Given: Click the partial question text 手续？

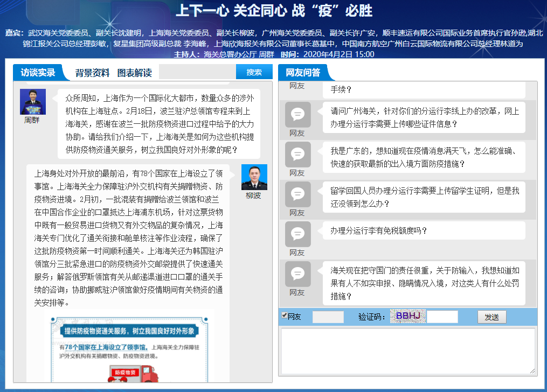Looking at the screenshot, I should (341, 89).
